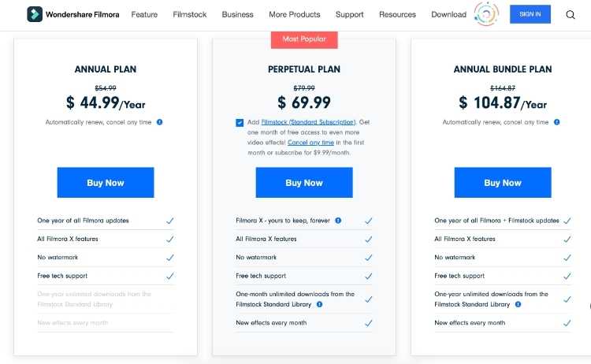Expand the Resources menu
The width and height of the screenshot is (591, 364).
click(x=397, y=15)
